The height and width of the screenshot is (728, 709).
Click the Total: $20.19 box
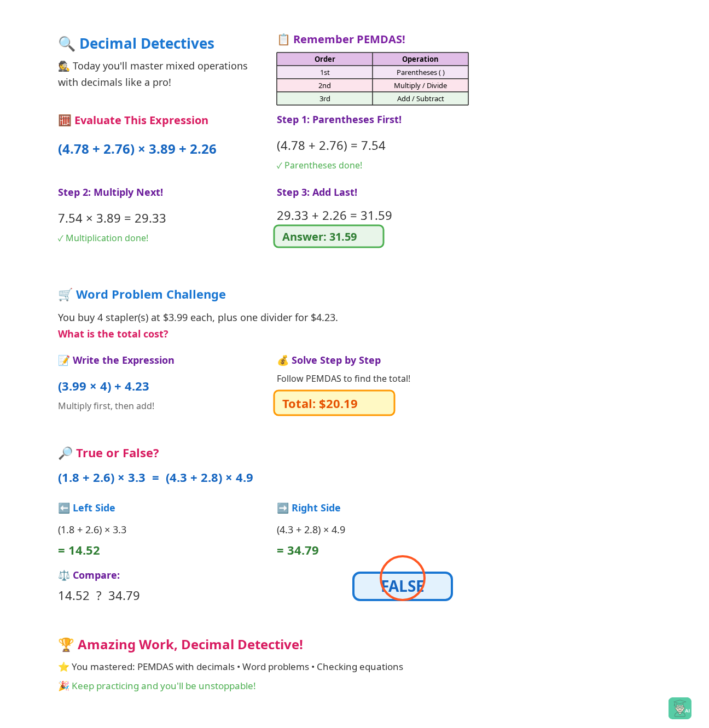334,403
